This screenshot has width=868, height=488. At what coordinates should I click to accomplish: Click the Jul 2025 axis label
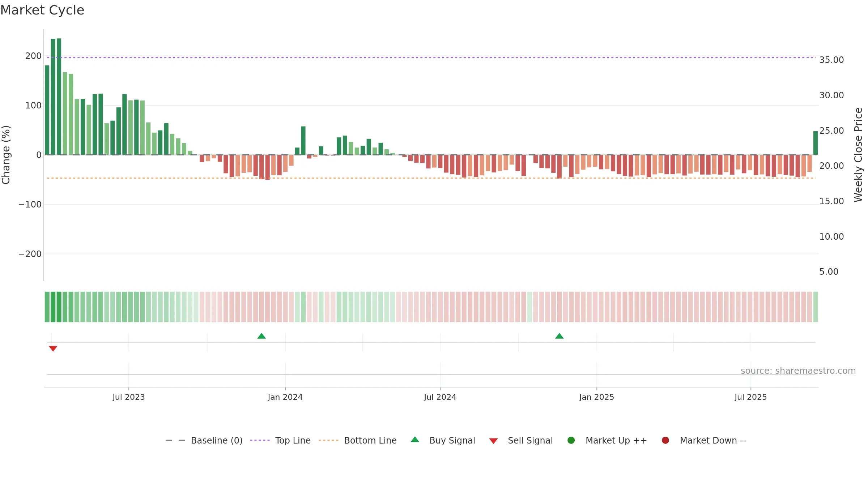tap(751, 397)
